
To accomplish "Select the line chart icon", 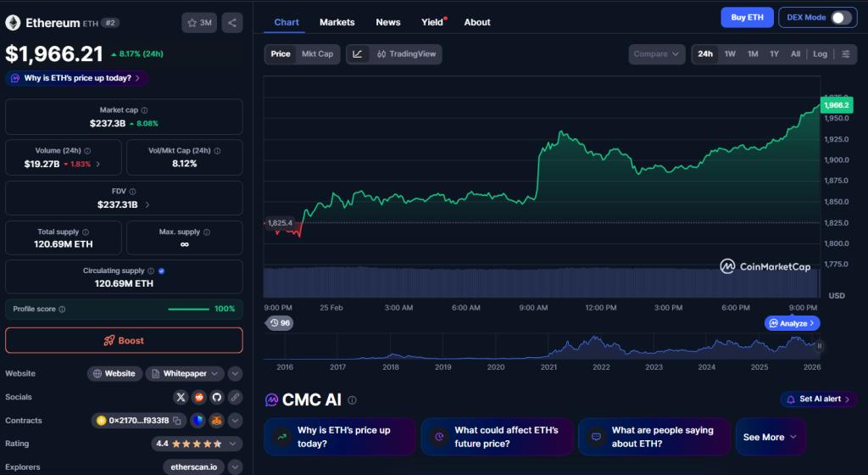I will click(x=358, y=54).
